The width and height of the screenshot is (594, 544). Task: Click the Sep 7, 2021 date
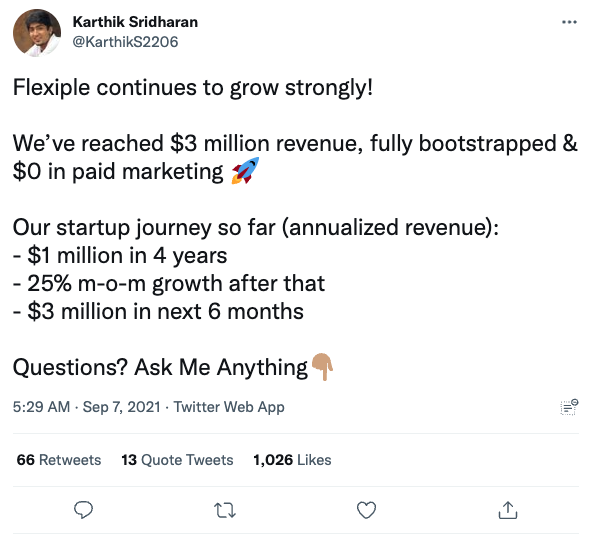coord(122,407)
